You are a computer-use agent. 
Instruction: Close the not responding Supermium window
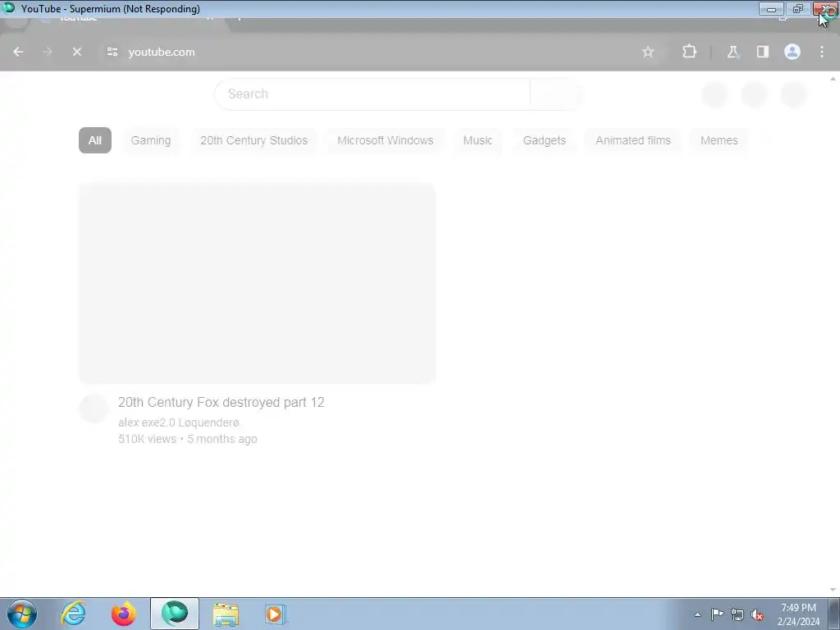825,9
